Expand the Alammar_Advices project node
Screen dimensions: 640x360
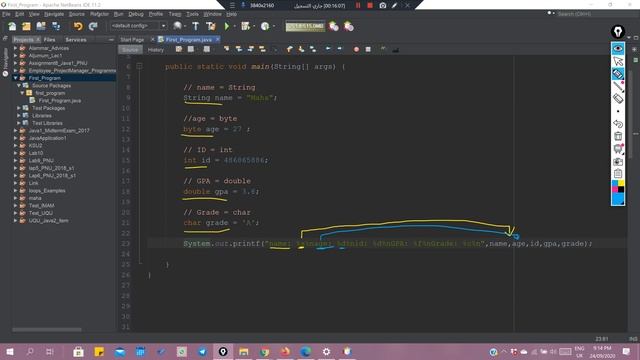click(x=16, y=48)
